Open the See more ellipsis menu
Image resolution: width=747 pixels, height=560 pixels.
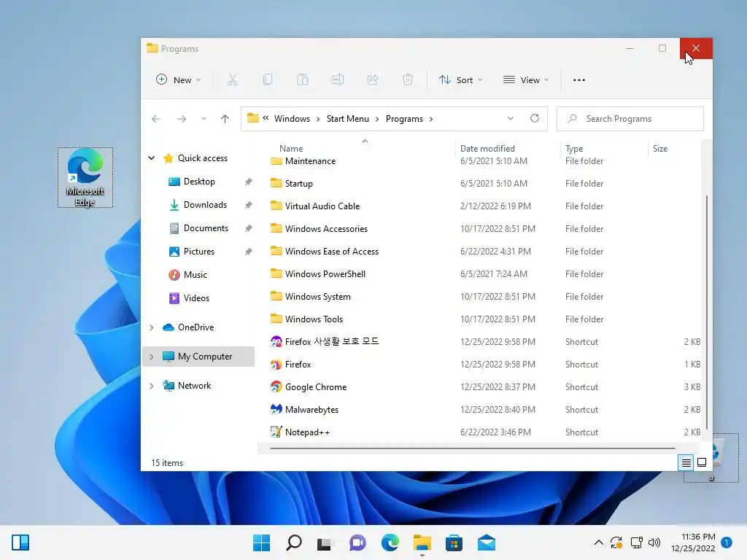[578, 80]
